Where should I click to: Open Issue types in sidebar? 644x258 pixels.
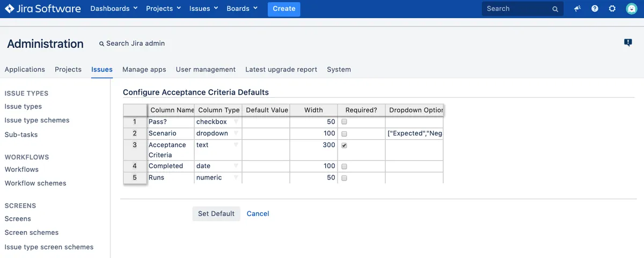[23, 106]
